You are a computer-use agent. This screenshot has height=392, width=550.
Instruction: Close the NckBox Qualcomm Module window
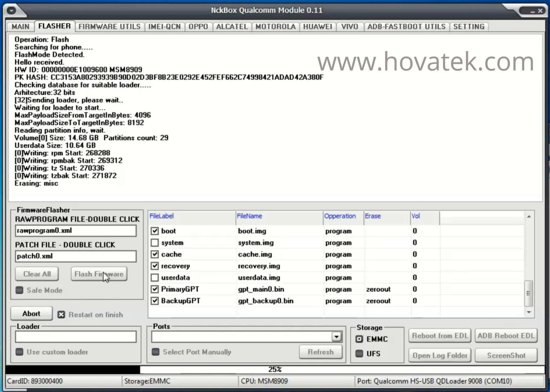540,11
